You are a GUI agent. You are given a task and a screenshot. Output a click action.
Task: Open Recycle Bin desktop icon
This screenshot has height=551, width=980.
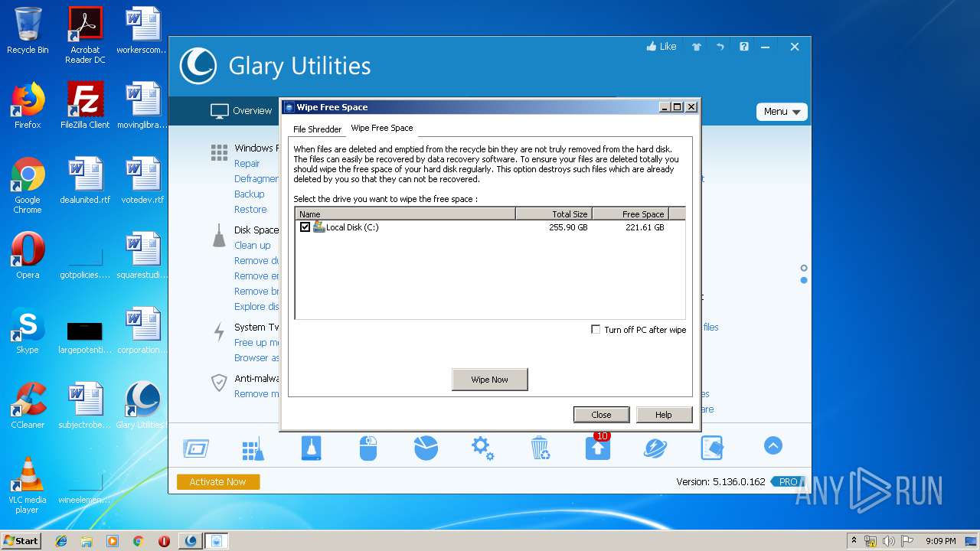[x=28, y=31]
